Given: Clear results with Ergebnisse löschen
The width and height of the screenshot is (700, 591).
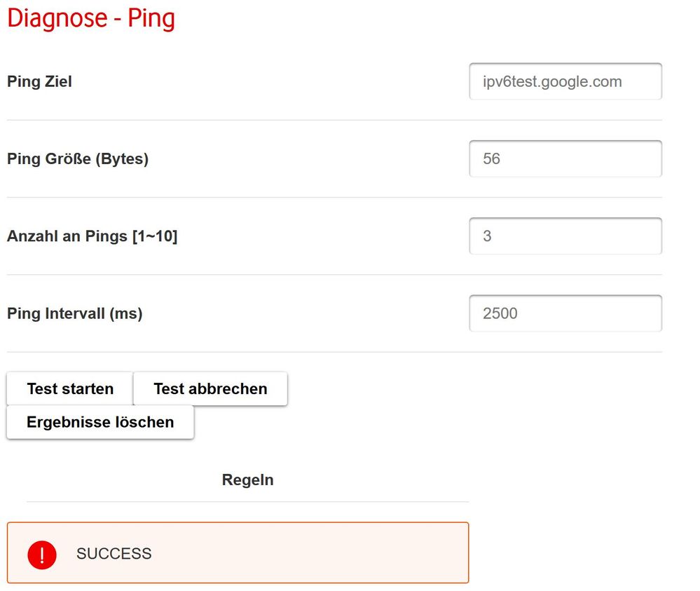Looking at the screenshot, I should [x=100, y=422].
